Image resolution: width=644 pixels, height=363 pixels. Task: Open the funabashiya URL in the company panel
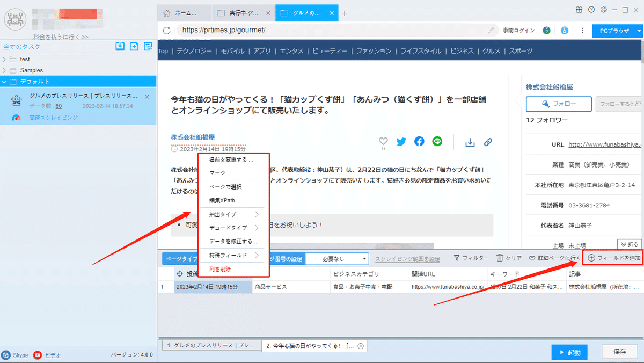tap(605, 144)
